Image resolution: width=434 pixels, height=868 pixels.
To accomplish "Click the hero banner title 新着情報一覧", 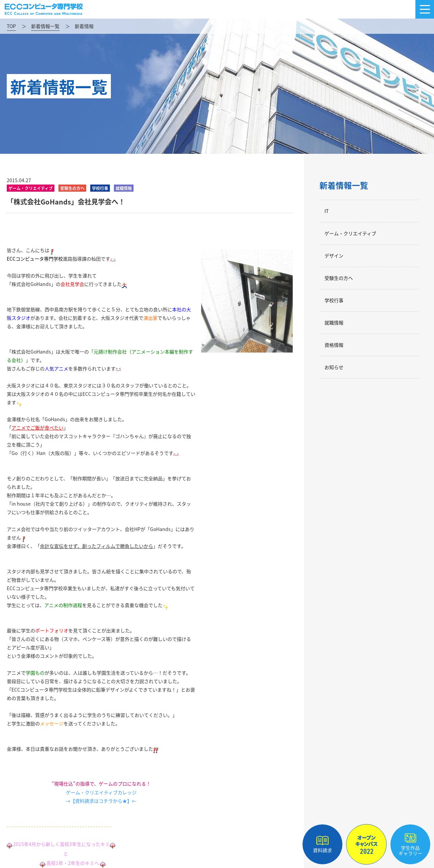I will coord(59,87).
